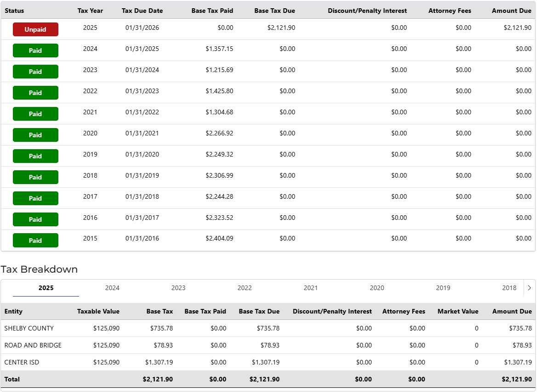540x392 pixels.
Task: Click the Paid badge for tax year 2015
Action: (35, 241)
